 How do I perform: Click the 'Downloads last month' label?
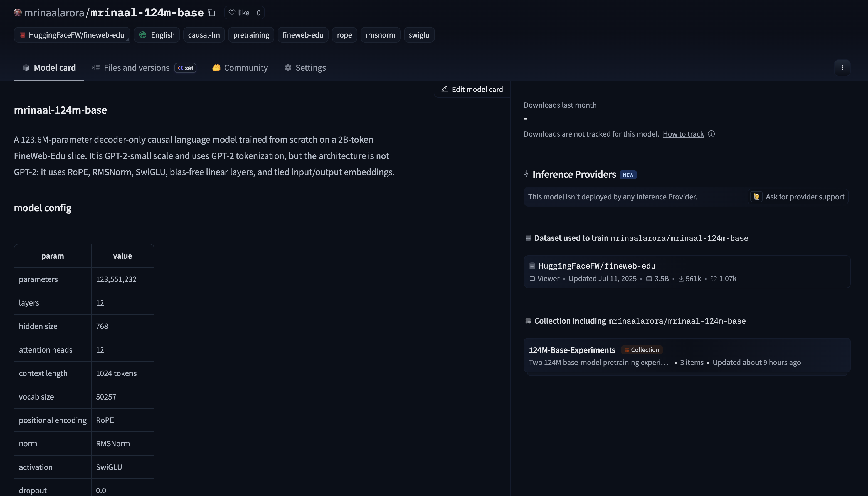(x=560, y=105)
